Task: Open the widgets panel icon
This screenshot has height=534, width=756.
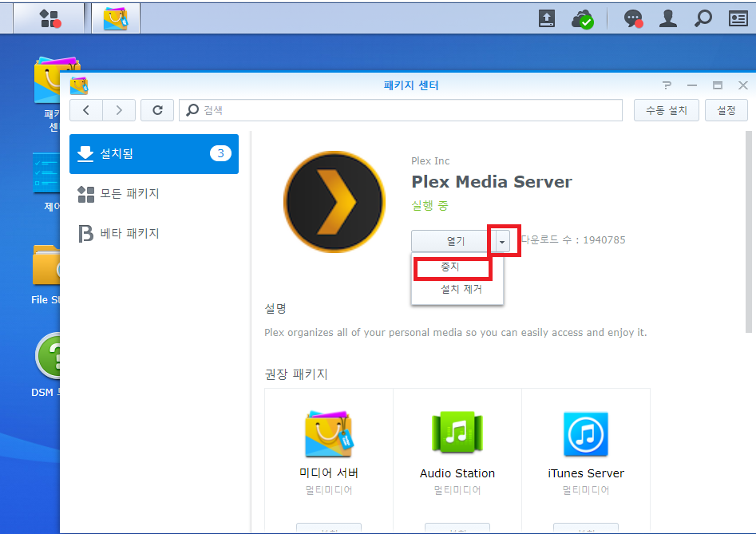Action: click(x=738, y=19)
